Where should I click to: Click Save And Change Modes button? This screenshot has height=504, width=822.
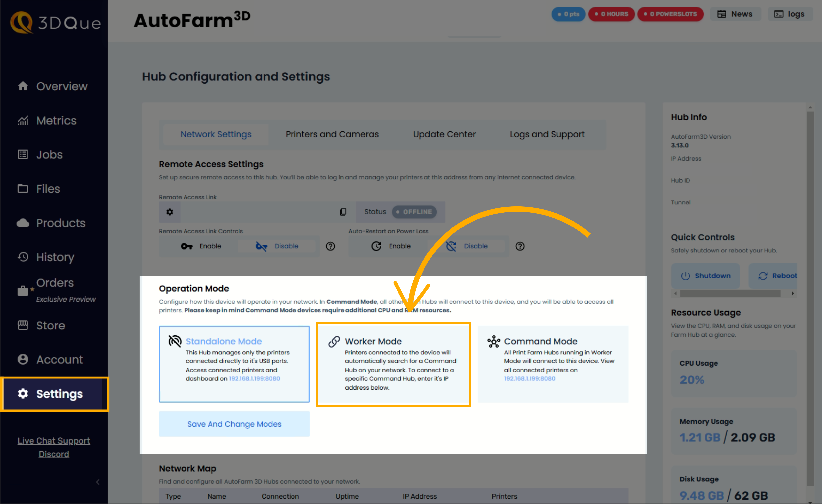234,423
